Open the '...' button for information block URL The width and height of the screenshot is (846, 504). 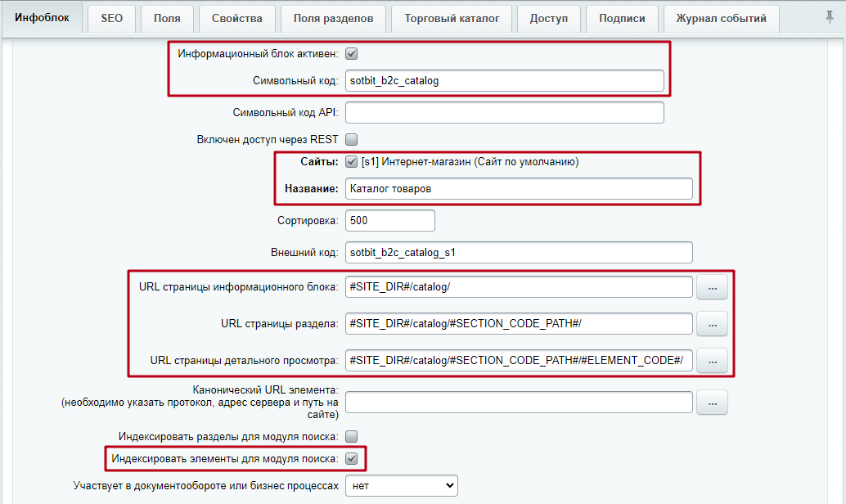(712, 287)
